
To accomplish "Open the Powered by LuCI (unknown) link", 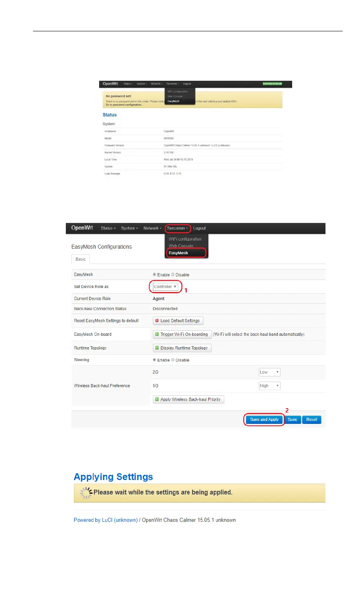I will coord(106,520).
